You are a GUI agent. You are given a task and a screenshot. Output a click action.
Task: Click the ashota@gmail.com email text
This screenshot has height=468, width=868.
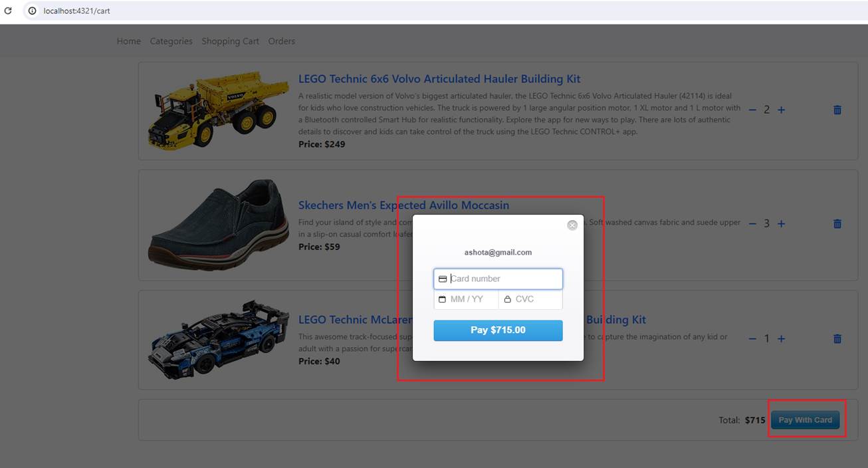point(498,253)
